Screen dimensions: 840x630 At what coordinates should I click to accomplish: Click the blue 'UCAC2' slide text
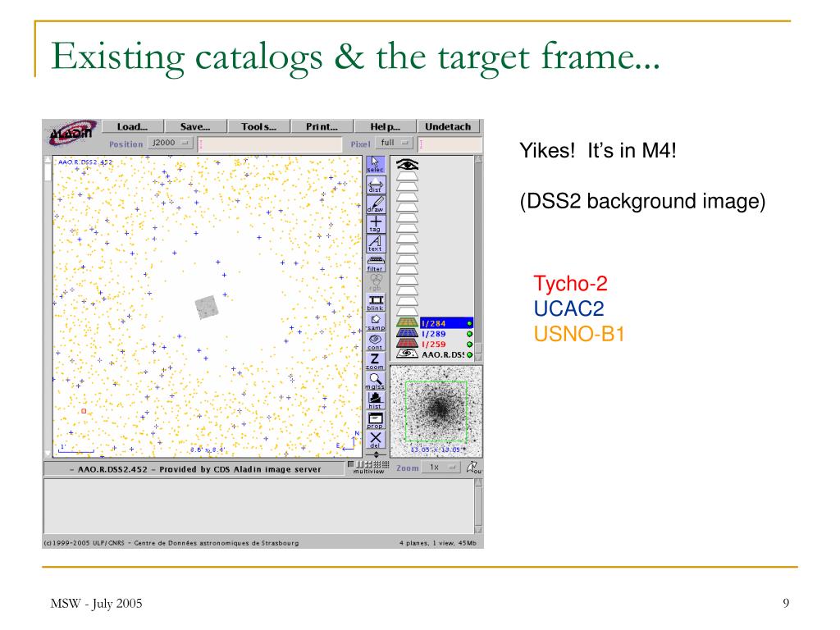(x=569, y=308)
